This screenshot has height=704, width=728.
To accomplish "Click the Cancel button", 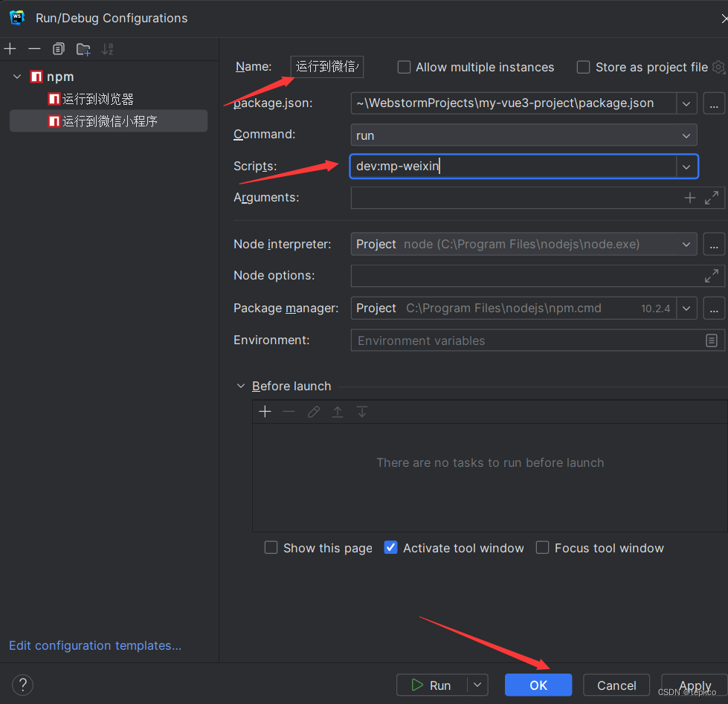I will pyautogui.click(x=616, y=685).
